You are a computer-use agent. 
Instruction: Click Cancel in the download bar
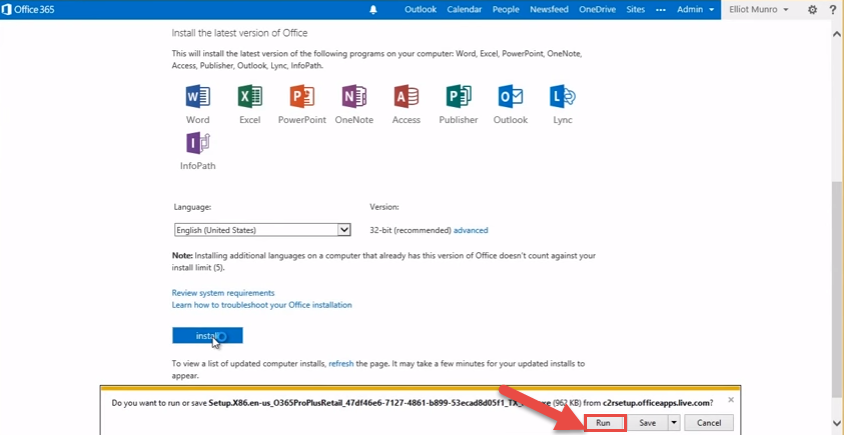[x=708, y=423]
